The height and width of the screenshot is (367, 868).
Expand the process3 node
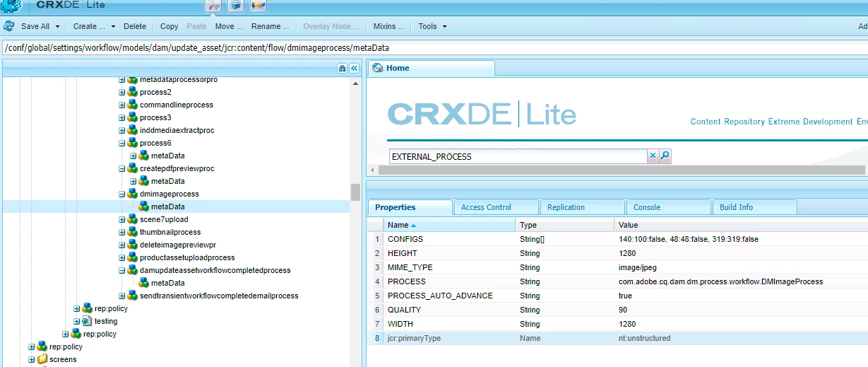121,117
